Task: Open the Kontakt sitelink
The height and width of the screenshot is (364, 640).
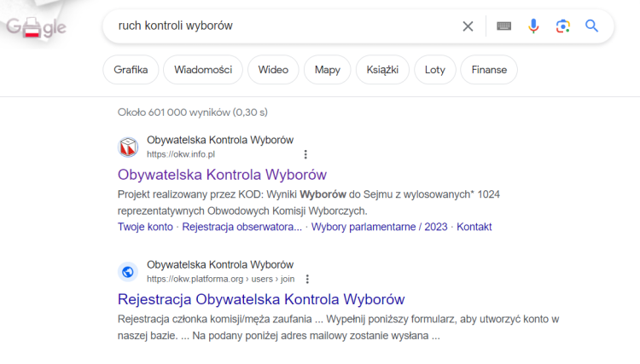Action: coord(474,227)
